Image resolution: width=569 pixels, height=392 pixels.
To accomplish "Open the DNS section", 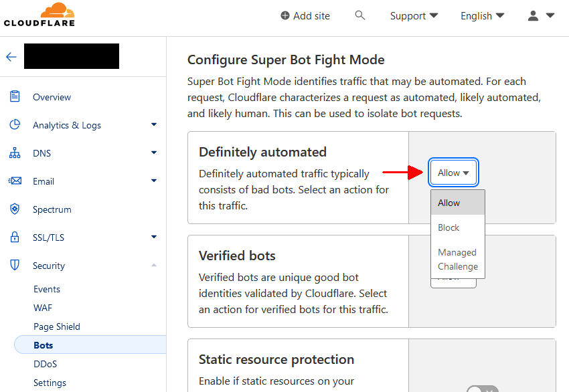I will (x=42, y=153).
